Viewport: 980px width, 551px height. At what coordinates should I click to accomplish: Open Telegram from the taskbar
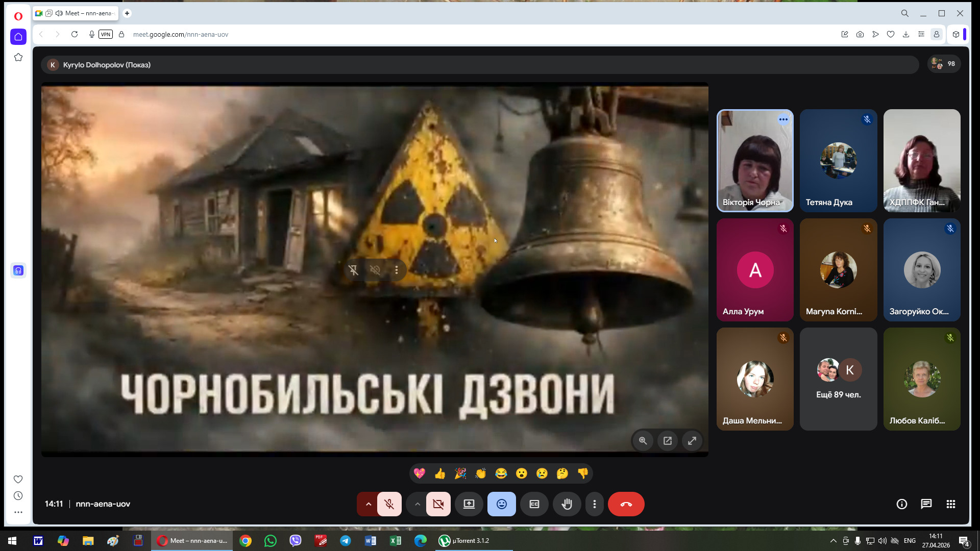(346, 541)
